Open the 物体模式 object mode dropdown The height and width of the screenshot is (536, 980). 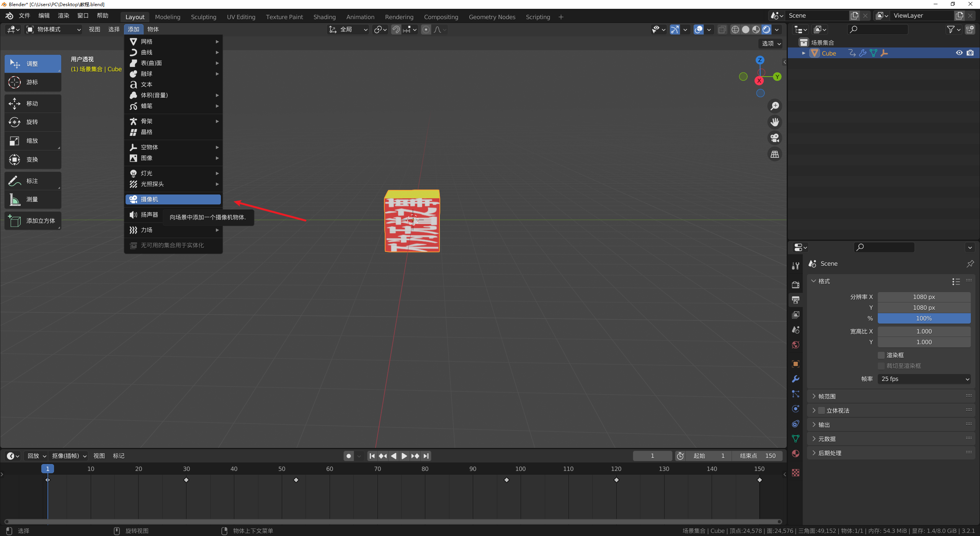click(54, 29)
